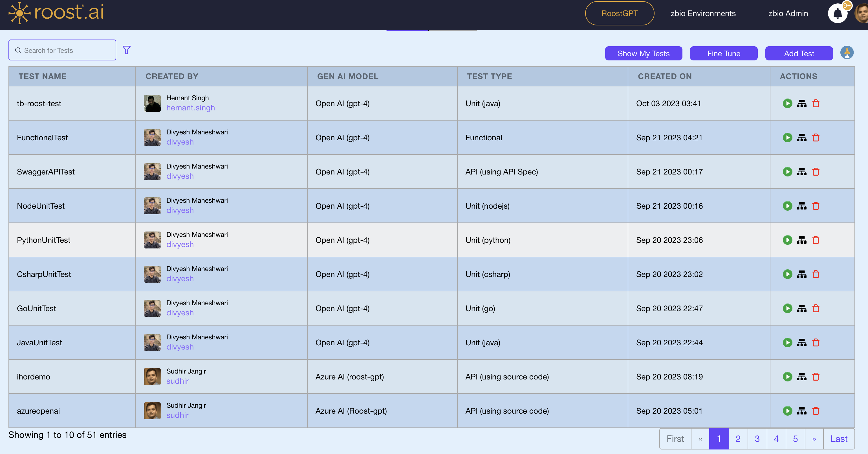Run the tb-roost-test with the green play icon
This screenshot has width=868, height=454.
[787, 104]
